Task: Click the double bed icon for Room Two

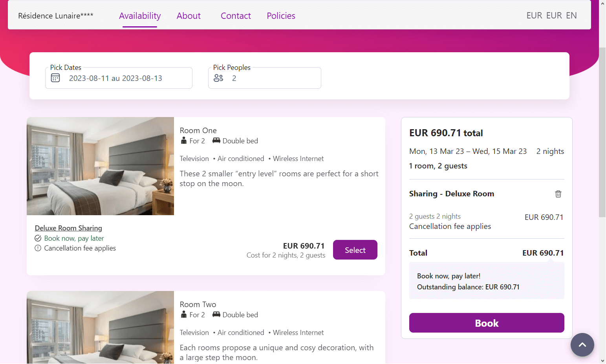Action: click(x=216, y=314)
